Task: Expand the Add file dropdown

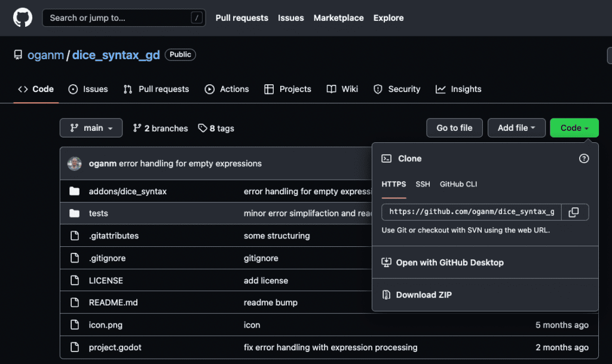Action: [516, 128]
